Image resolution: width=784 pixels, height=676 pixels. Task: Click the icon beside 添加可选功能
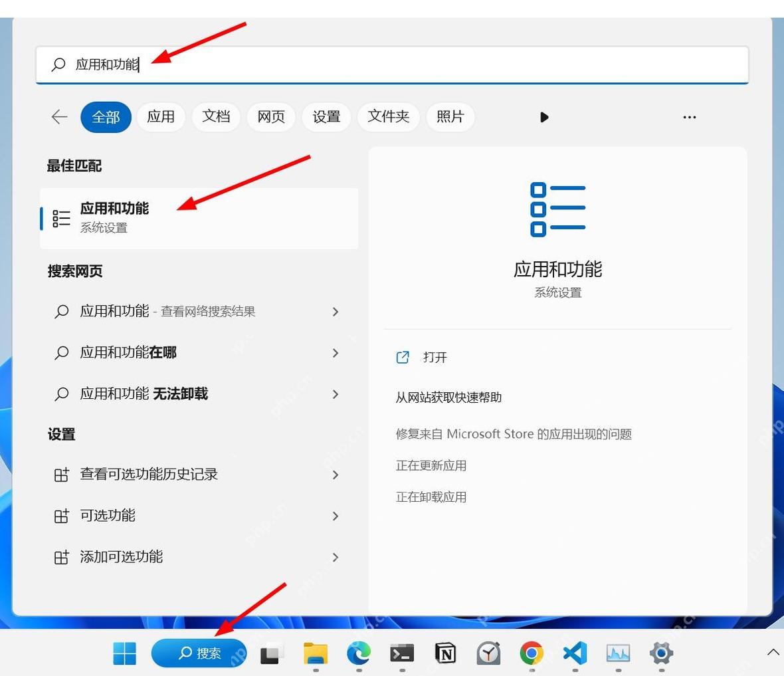61,557
